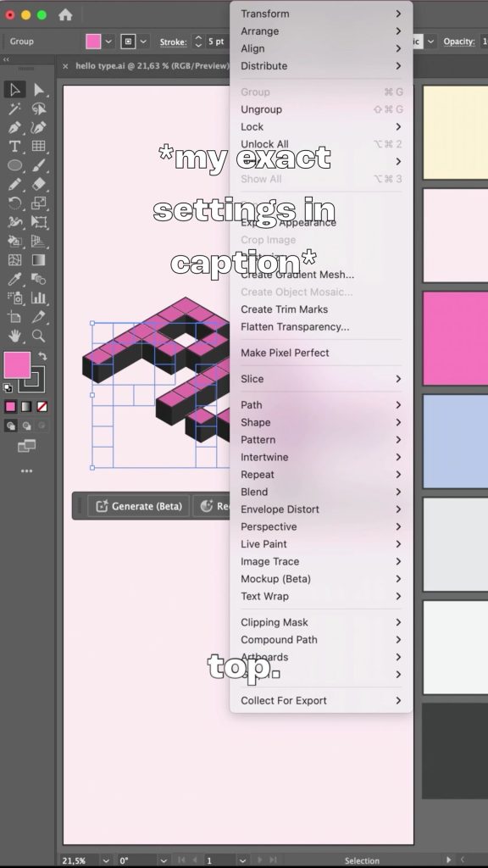488x868 pixels.
Task: Select the Warp tool
Action: [x=15, y=222]
